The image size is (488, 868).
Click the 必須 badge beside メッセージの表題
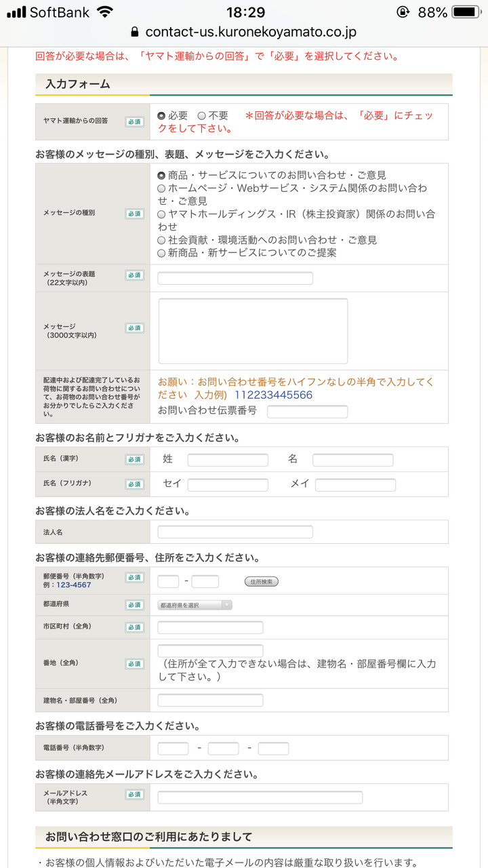134,275
